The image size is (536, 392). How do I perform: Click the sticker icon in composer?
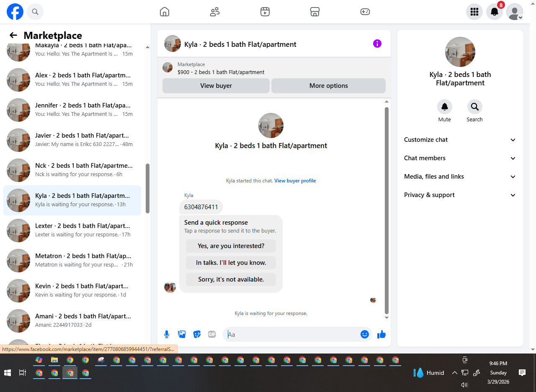[x=197, y=334]
